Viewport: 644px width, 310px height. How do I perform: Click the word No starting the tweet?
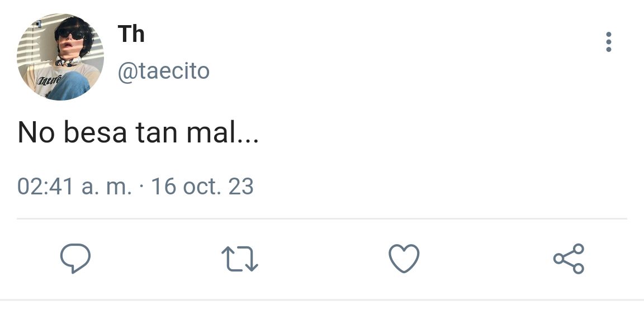tap(36, 133)
